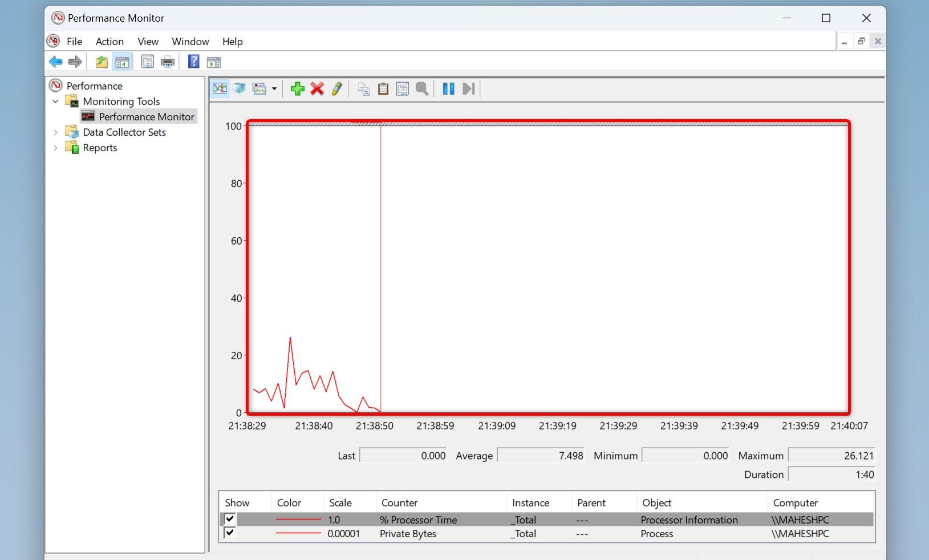The height and width of the screenshot is (560, 929).
Task: Delete the selected counter
Action: click(317, 88)
